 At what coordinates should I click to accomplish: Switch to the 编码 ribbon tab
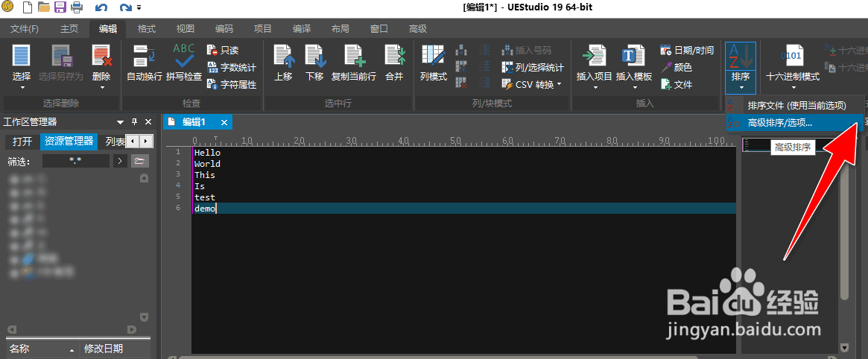click(224, 29)
